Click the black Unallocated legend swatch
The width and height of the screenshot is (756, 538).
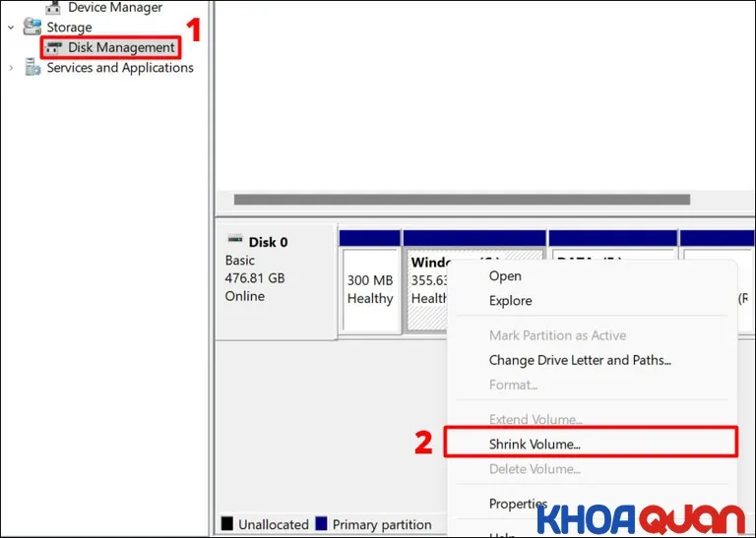point(226,524)
